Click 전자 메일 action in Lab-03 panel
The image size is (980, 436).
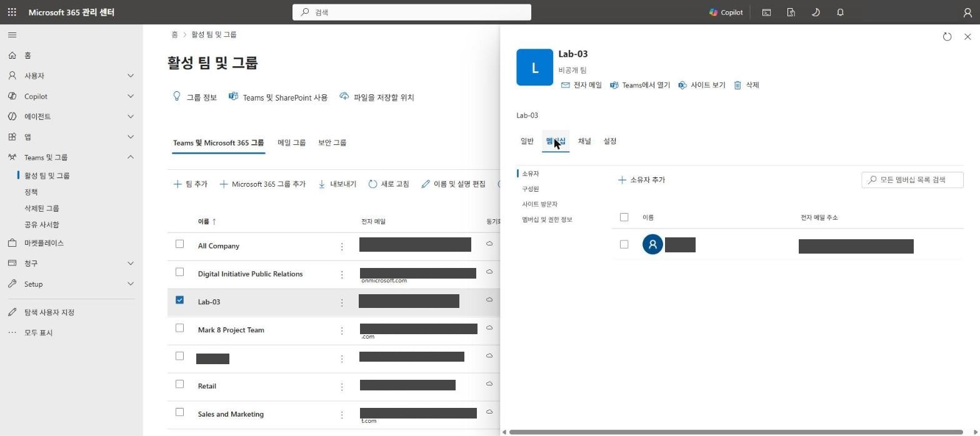(581, 85)
